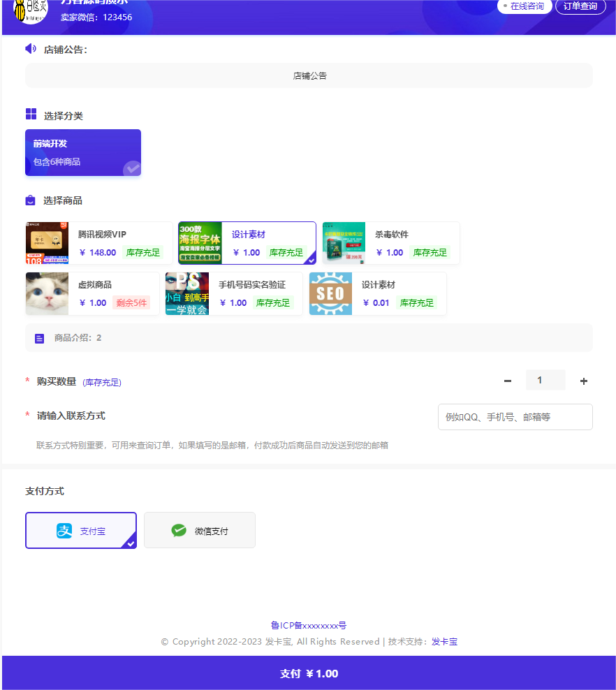Click the grid icon beside 选择分类
Screen dimensions: 616x690
pyautogui.click(x=31, y=114)
